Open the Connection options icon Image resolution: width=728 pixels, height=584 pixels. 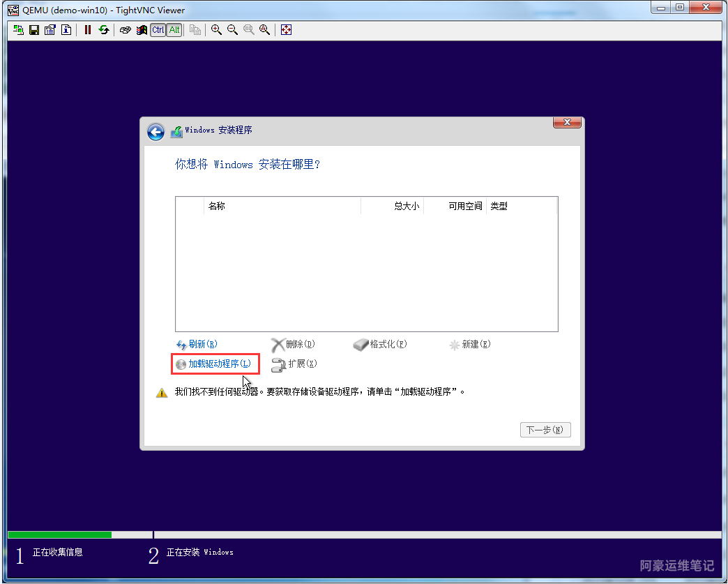(x=50, y=30)
